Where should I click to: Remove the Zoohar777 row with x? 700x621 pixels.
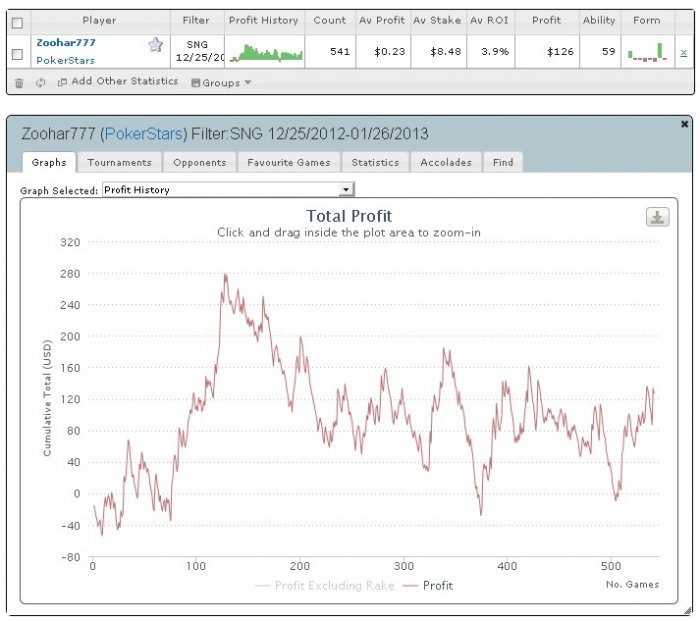click(683, 53)
